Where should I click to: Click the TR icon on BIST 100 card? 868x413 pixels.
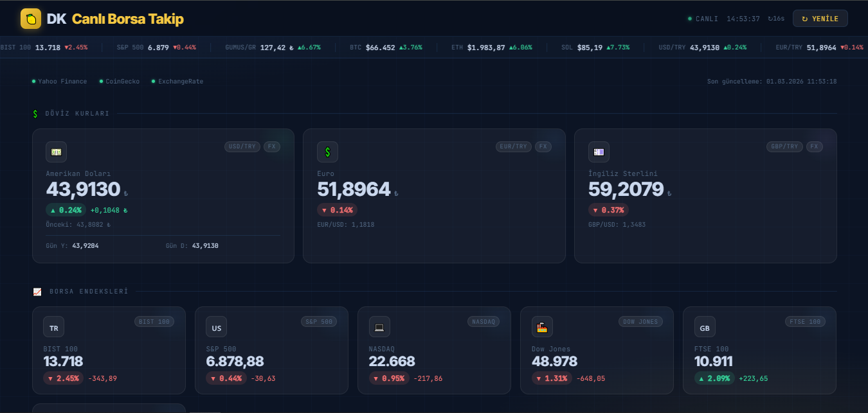[53, 328]
